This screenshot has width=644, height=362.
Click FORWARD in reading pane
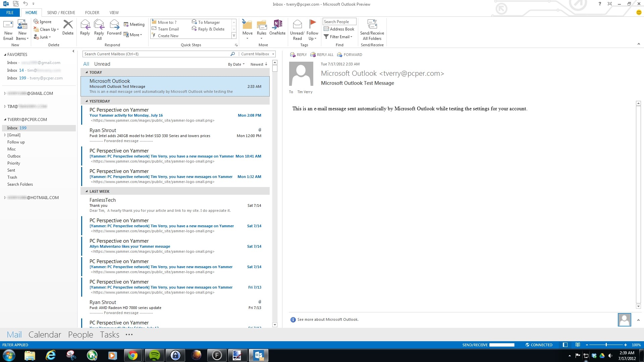point(350,55)
